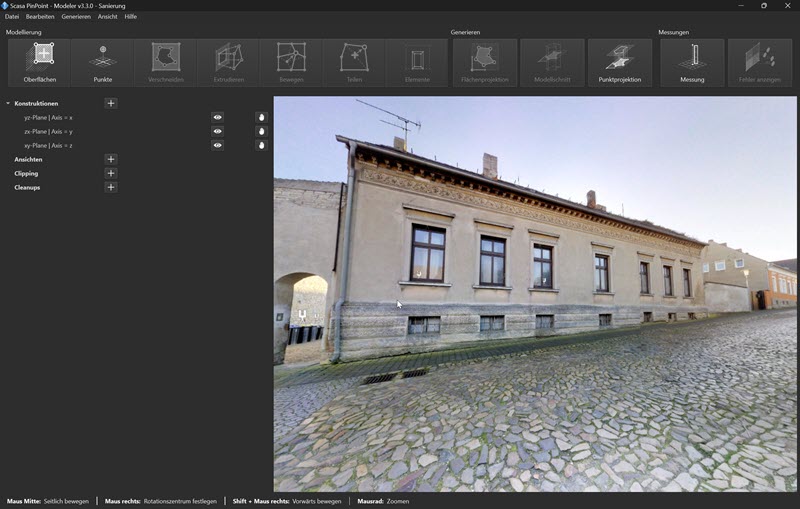Click the Bewegen tool icon
800x509 pixels.
coord(291,63)
